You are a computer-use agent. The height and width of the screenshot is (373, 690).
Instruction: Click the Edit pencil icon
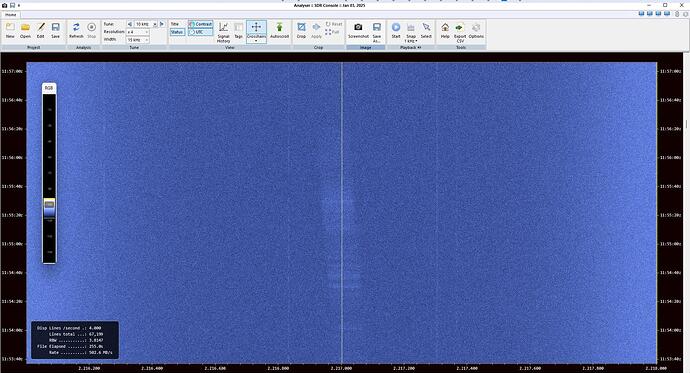click(x=40, y=31)
